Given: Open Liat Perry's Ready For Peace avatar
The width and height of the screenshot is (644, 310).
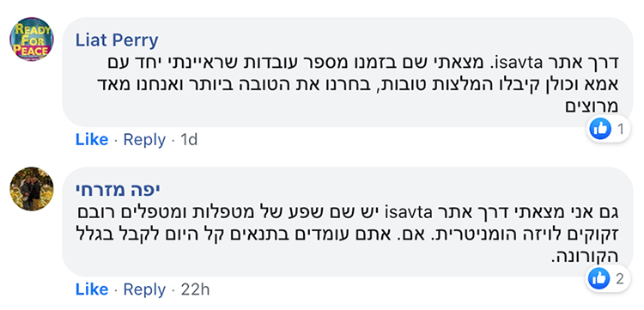Looking at the screenshot, I should point(32,40).
